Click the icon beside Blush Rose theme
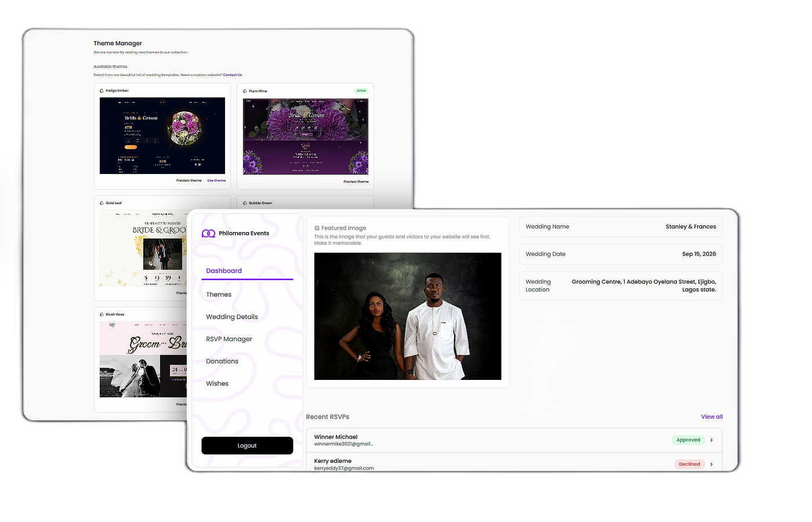This screenshot has height=522, width=812. tap(101, 314)
